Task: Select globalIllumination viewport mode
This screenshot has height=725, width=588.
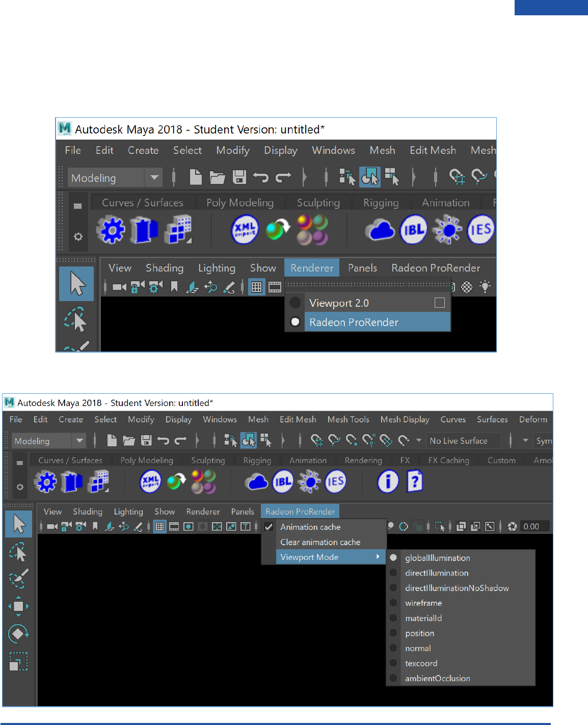Action: (x=461, y=558)
